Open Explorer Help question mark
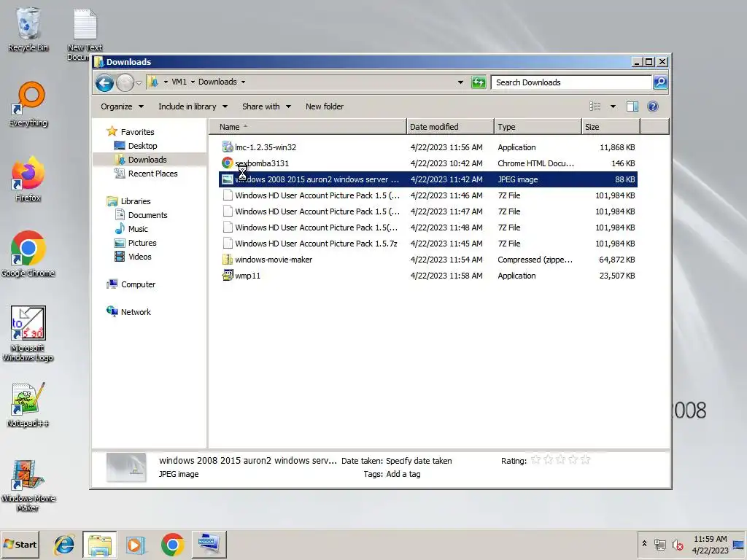 click(653, 106)
